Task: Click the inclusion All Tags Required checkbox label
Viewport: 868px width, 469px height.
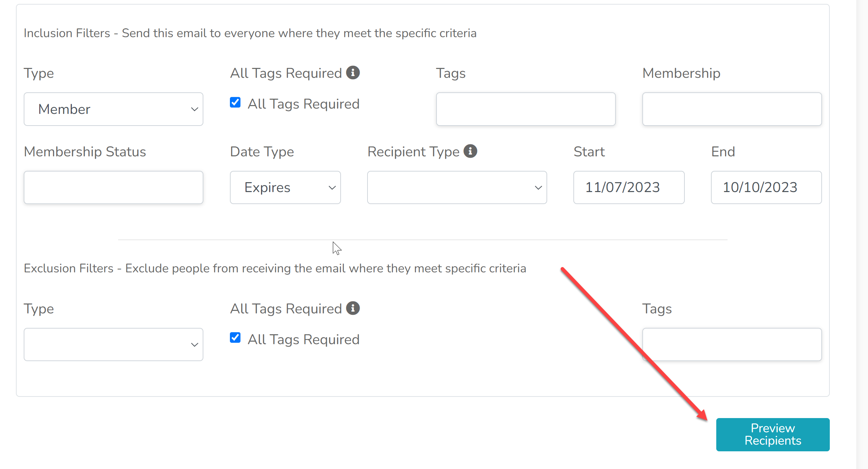Action: pyautogui.click(x=303, y=104)
